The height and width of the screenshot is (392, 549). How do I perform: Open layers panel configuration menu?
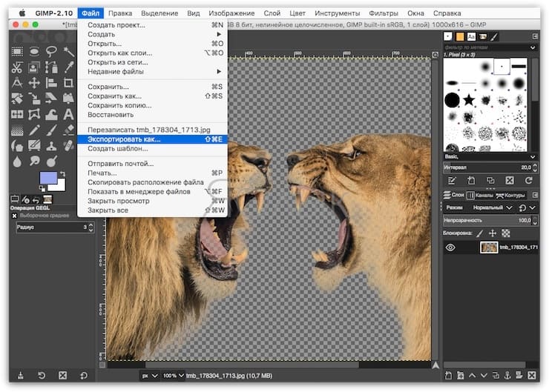pyautogui.click(x=535, y=195)
